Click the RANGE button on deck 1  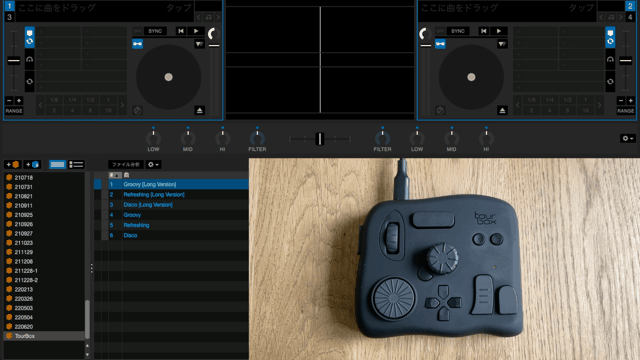pos(14,111)
